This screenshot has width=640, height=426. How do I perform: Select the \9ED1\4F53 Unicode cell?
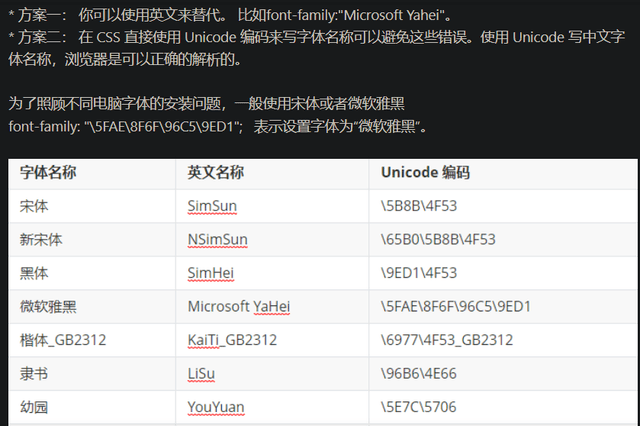tap(419, 273)
